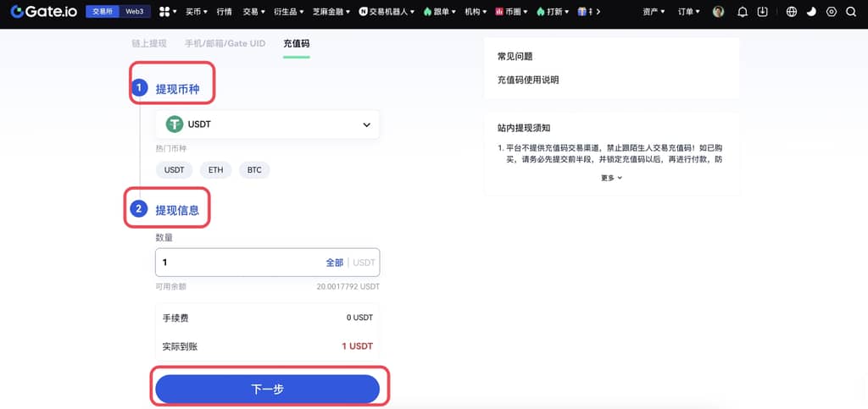Click the search magnifier icon

851,12
